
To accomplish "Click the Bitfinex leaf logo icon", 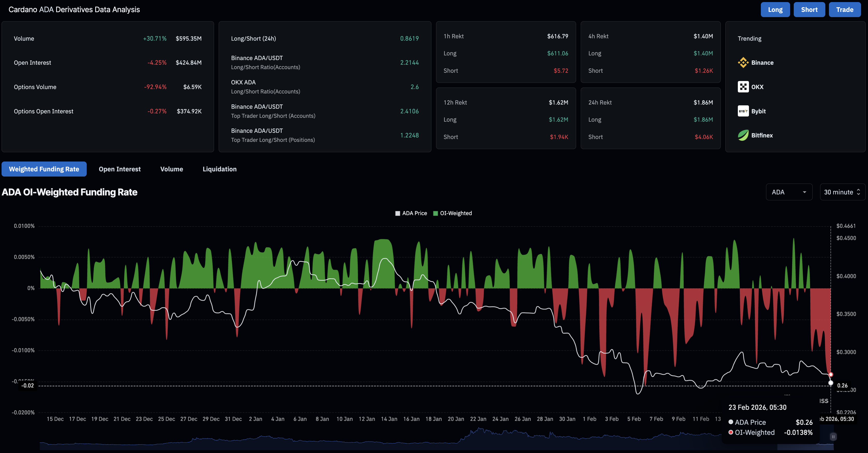I will tap(743, 135).
